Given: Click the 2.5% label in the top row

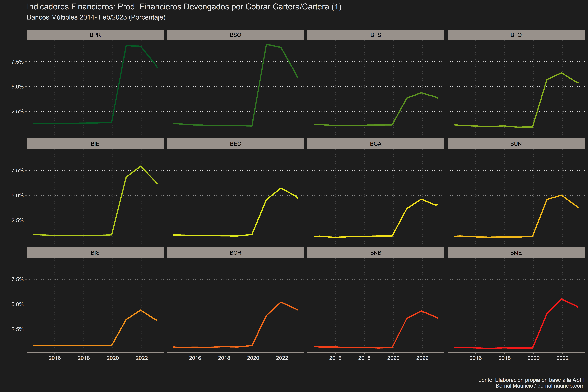Looking at the screenshot, I should pyautogui.click(x=18, y=112).
